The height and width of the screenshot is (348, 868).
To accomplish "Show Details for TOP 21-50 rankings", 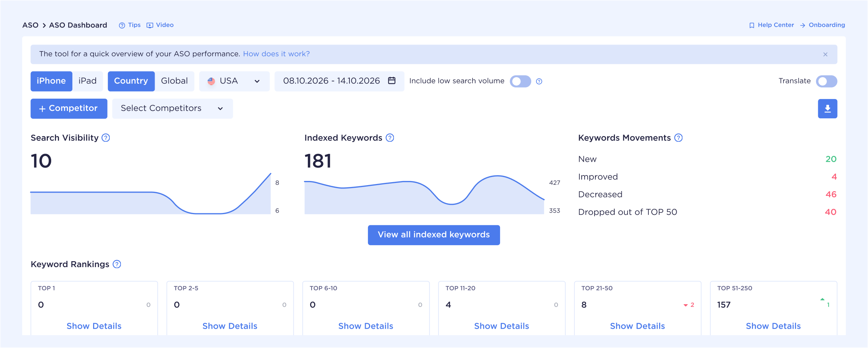I will [637, 326].
